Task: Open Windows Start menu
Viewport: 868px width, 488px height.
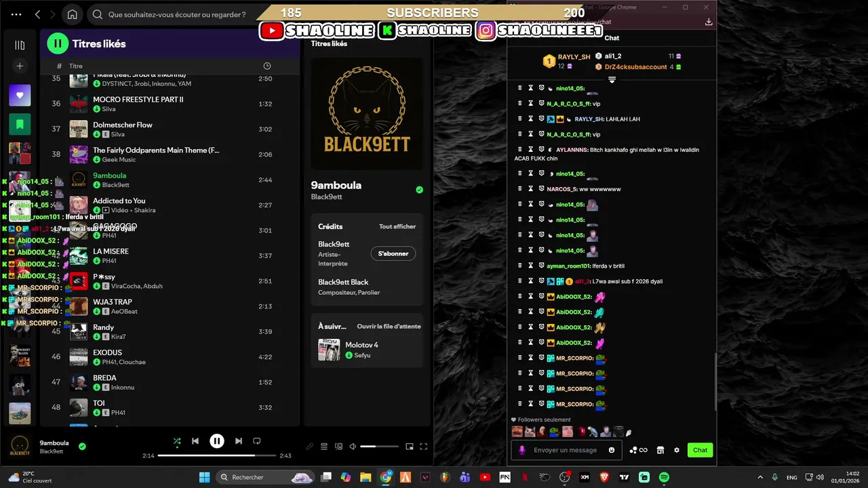Action: 205,477
